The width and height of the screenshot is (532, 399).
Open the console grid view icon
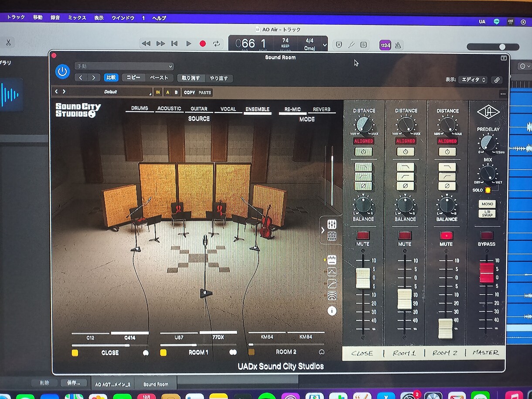pos(332,236)
